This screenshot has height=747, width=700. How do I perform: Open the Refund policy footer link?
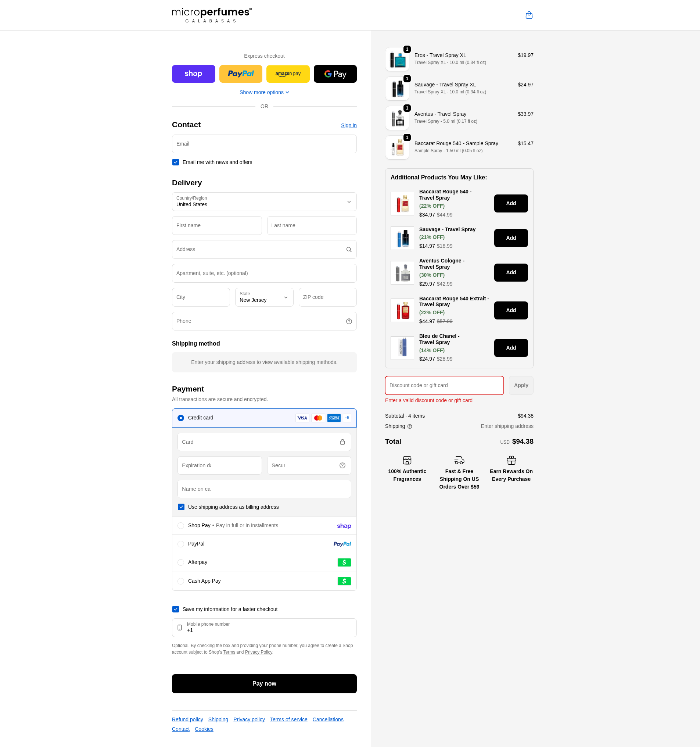point(187,719)
